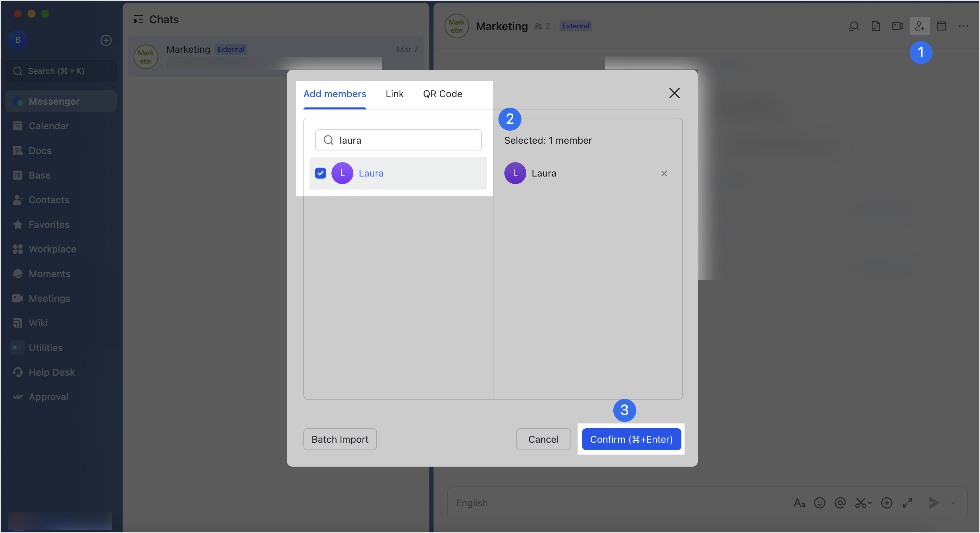Open the send options dropdown arrow
The image size is (980, 533).
pyautogui.click(x=953, y=503)
